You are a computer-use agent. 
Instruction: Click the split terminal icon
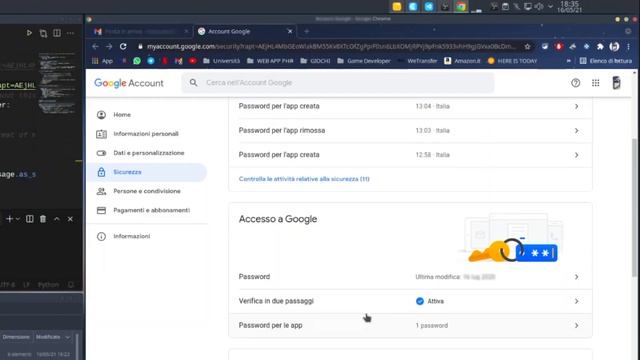click(x=29, y=219)
